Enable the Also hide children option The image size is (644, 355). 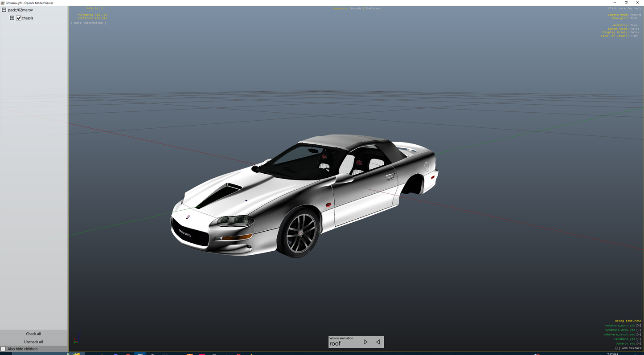[4, 348]
